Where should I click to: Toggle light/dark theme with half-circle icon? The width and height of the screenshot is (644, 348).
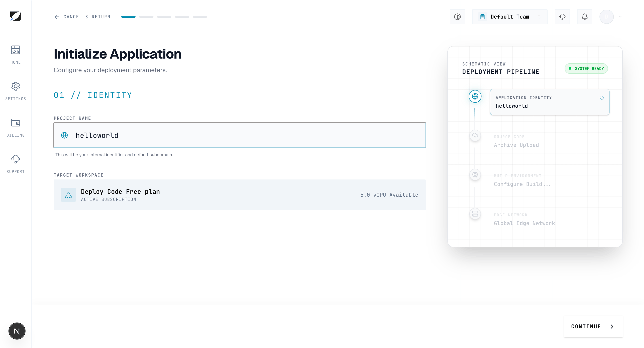[457, 17]
